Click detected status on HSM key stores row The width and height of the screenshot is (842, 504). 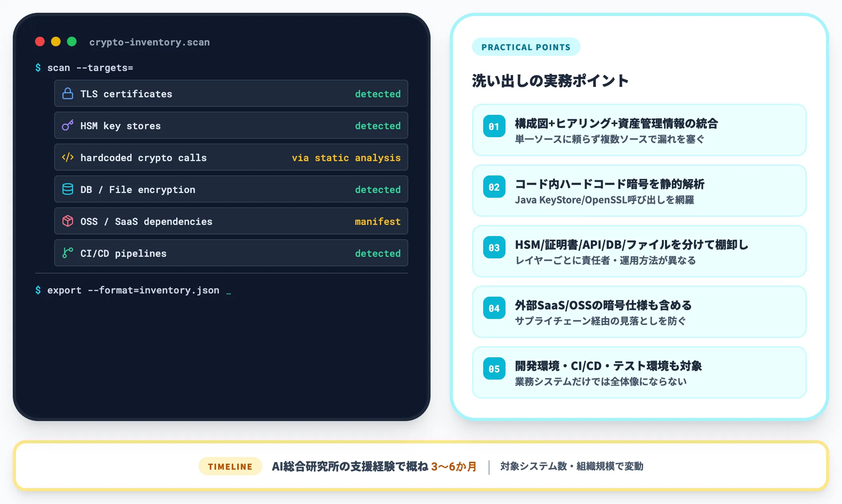[378, 126]
